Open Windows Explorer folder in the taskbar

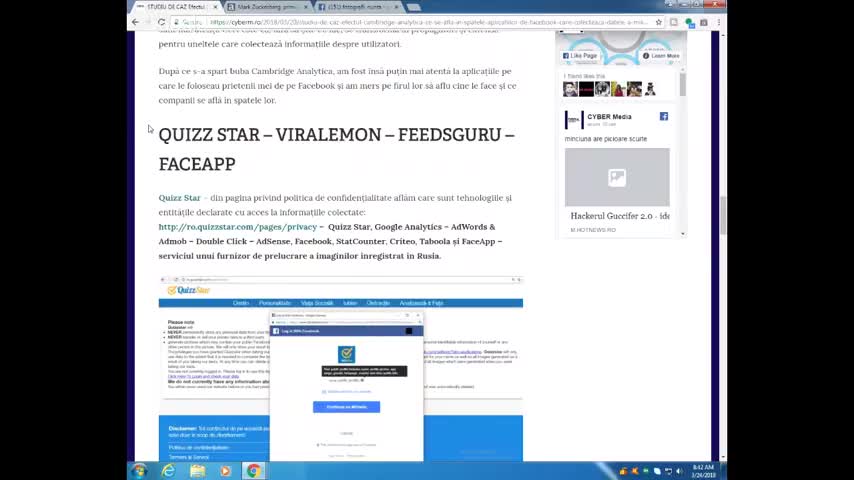(x=197, y=471)
